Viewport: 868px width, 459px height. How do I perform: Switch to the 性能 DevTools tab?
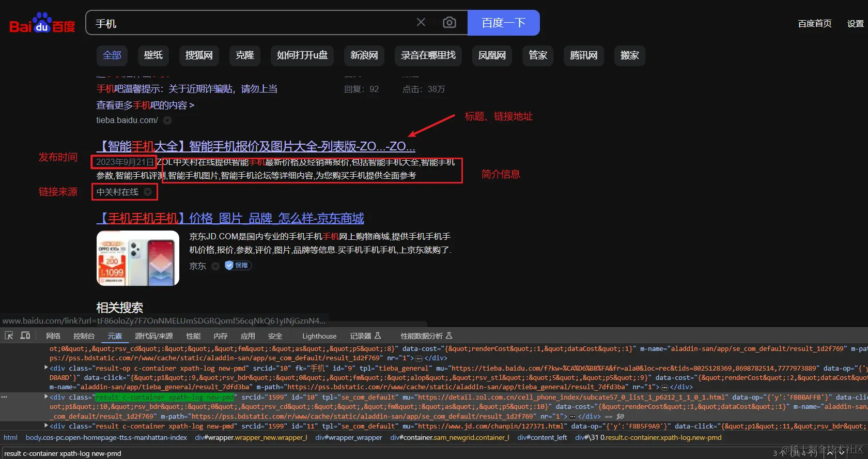click(x=193, y=336)
